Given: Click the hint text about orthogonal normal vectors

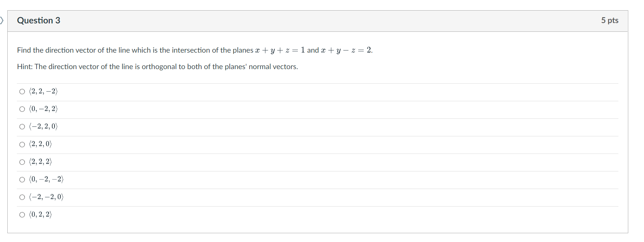Looking at the screenshot, I should coord(157,67).
